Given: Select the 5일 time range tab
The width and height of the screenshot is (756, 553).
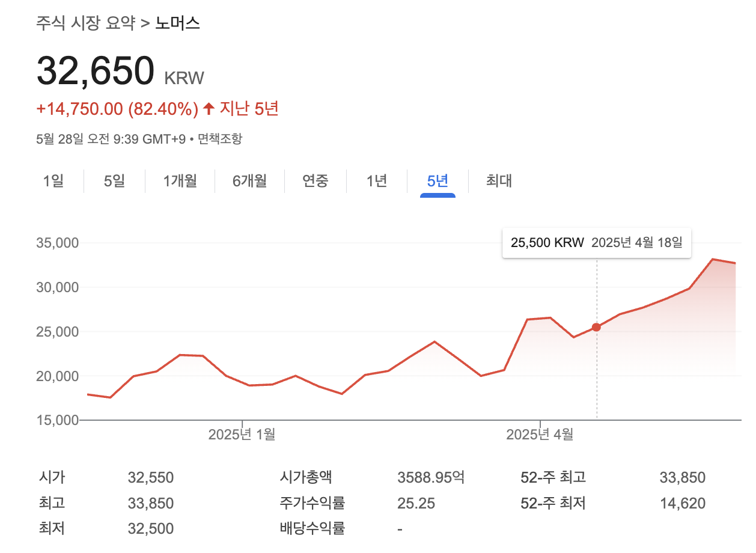Looking at the screenshot, I should pyautogui.click(x=114, y=180).
